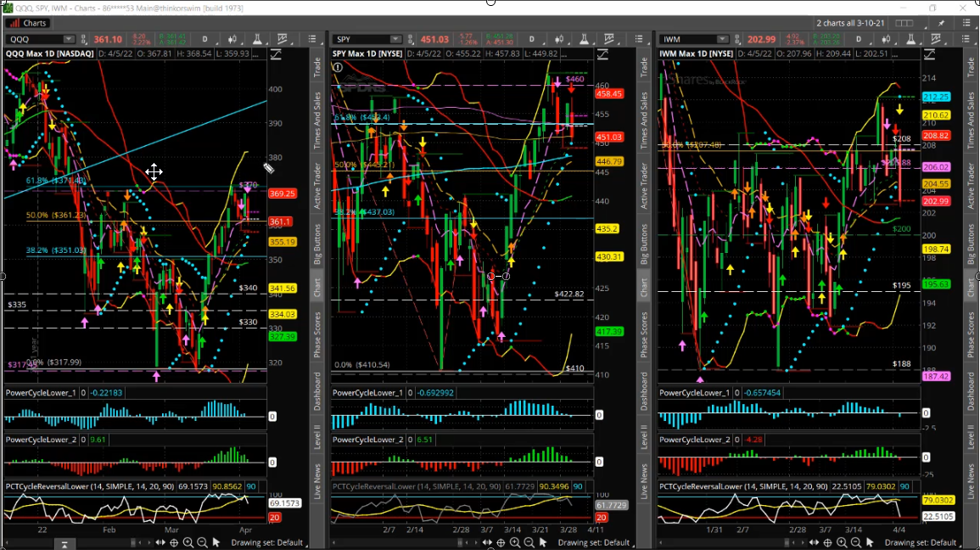Click the IWM chart symbol link icon
Image resolution: width=980 pixels, height=550 pixels.
click(x=737, y=39)
